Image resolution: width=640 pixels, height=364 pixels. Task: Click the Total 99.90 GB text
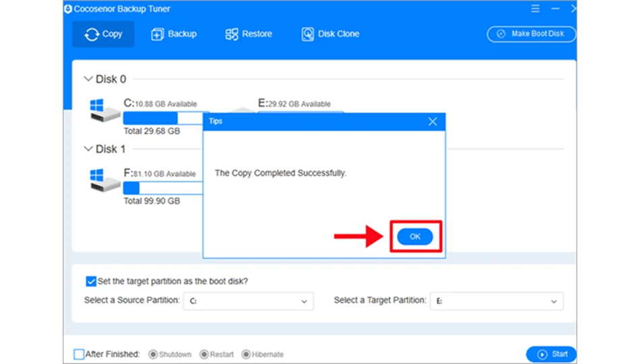pyautogui.click(x=152, y=201)
